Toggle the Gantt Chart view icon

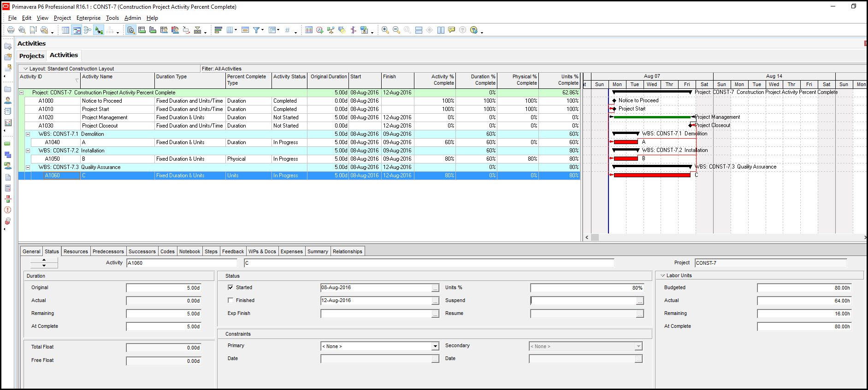pos(77,30)
